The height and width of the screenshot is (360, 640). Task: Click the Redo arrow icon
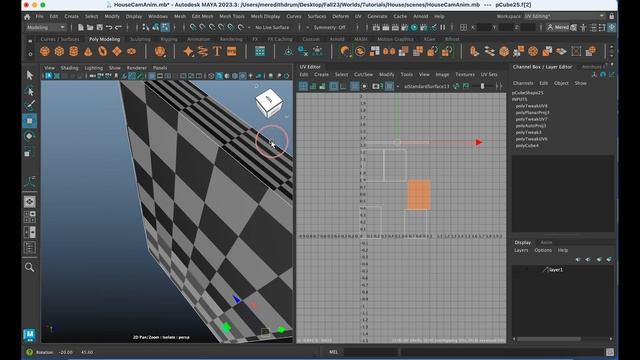pyautogui.click(x=118, y=27)
